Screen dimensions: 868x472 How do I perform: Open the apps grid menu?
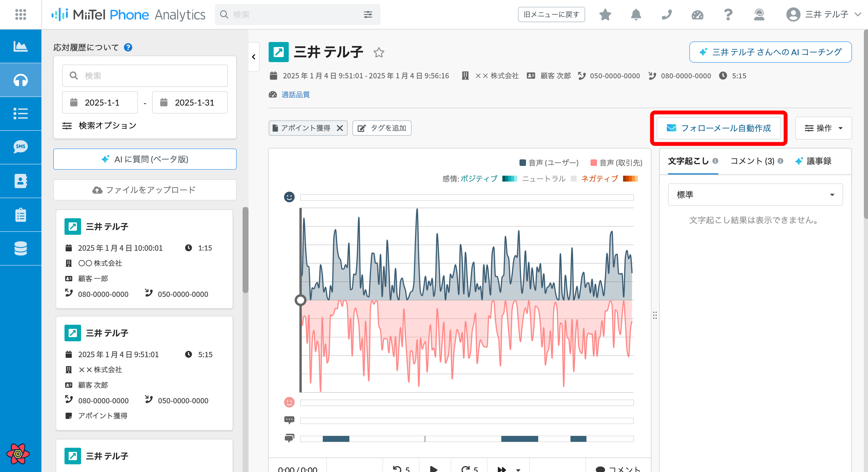(x=20, y=14)
